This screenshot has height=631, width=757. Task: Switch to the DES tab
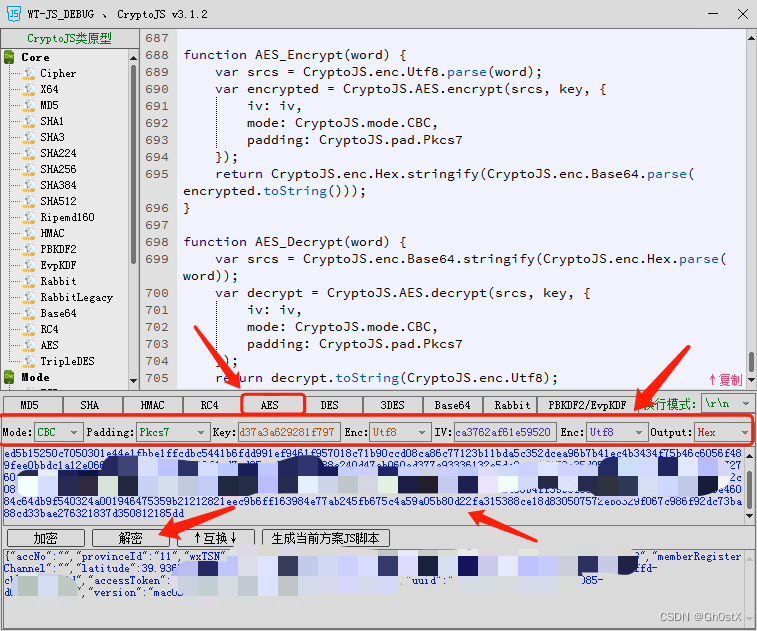pyautogui.click(x=332, y=405)
